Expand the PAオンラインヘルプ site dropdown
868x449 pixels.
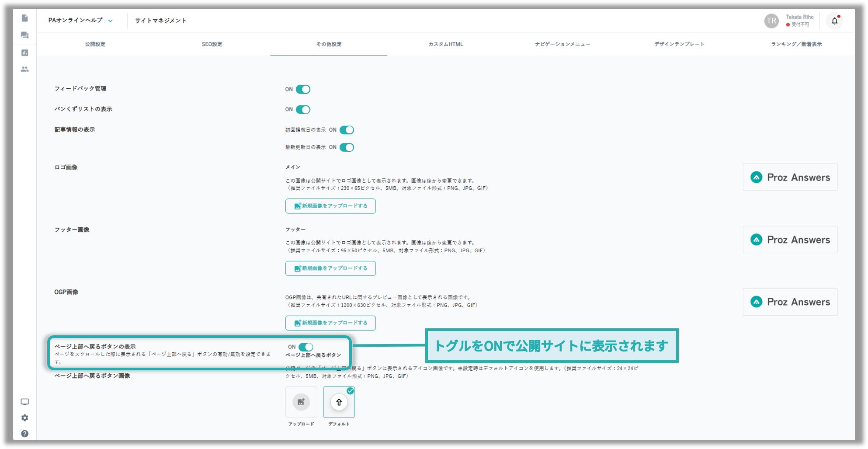pyautogui.click(x=80, y=21)
